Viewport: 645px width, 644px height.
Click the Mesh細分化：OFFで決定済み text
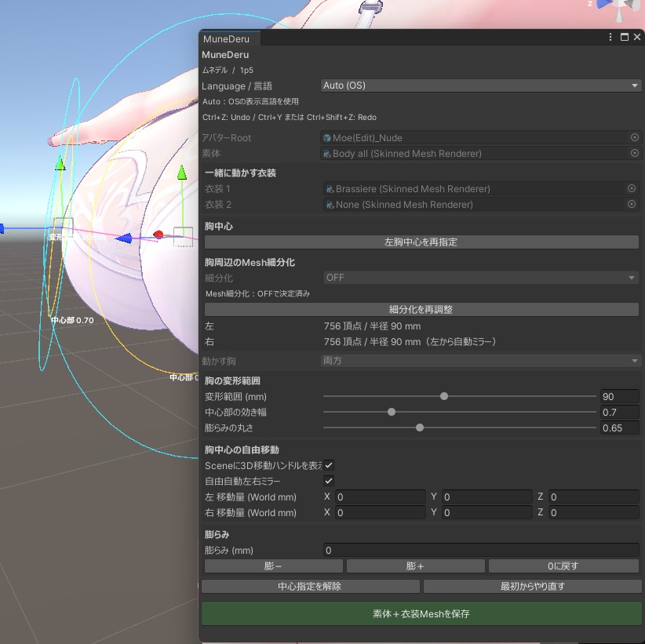257,293
